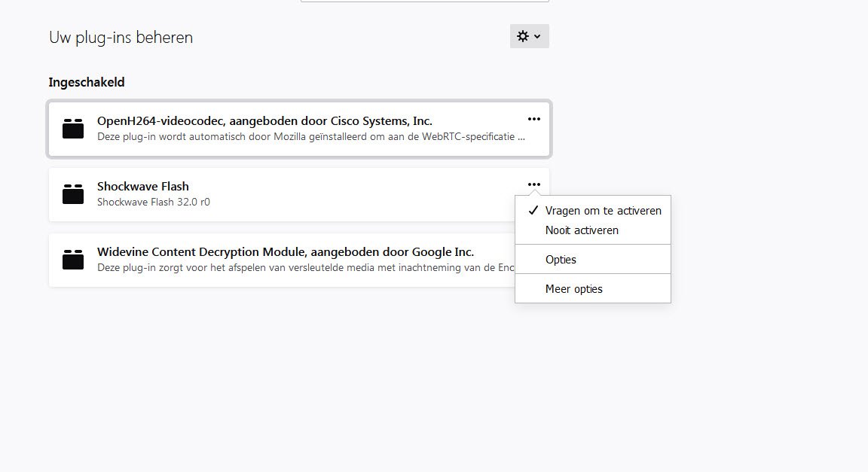Select 'Meer opties' in the context menu

[573, 289]
